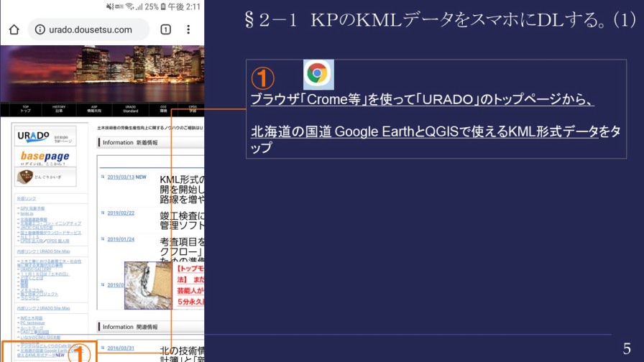Tap the URADO logo banner
Screen dimensions: 644x362
click(45, 138)
